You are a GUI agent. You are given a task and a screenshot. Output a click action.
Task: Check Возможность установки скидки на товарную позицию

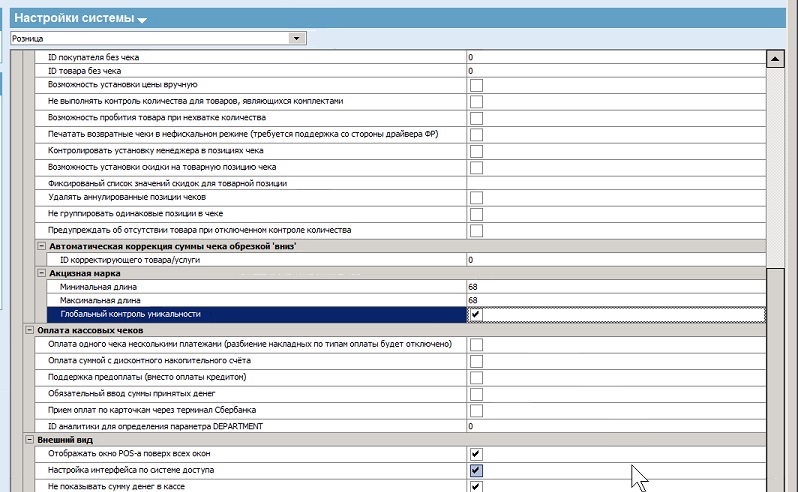[476, 167]
